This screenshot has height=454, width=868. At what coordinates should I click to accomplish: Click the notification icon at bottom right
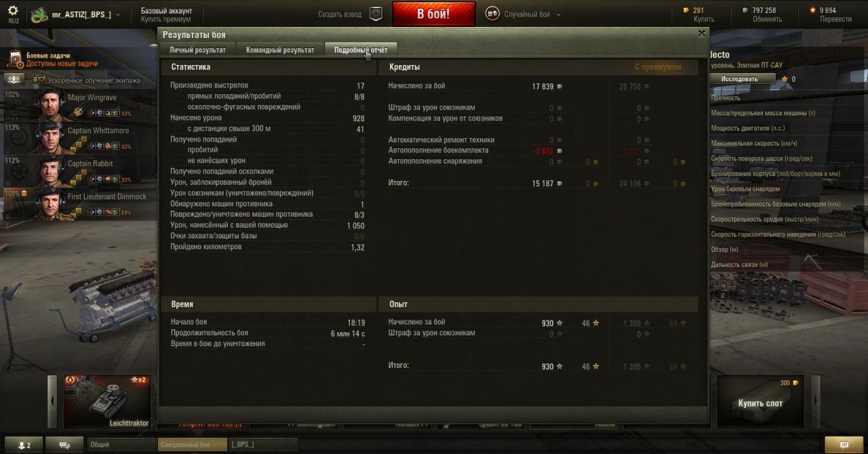[844, 445]
